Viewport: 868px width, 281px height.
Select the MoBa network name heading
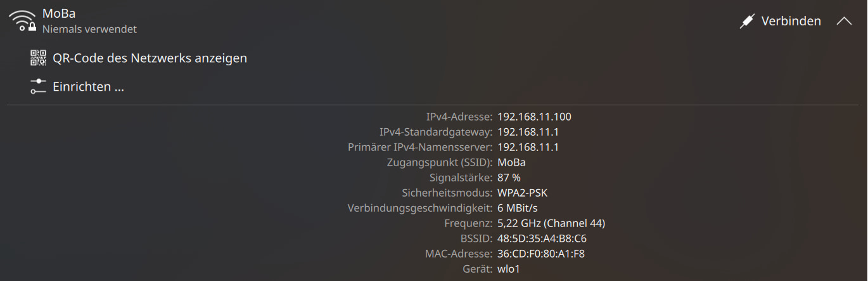[x=59, y=13]
